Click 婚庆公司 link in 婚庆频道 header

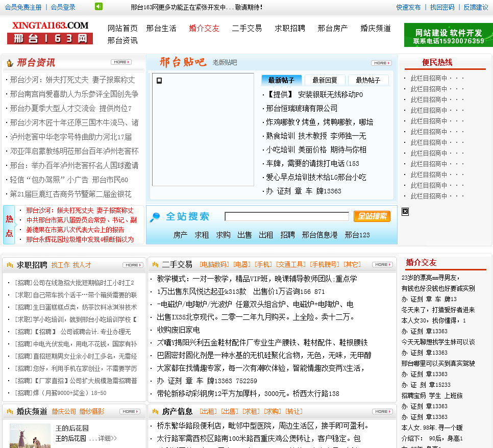coord(64,412)
